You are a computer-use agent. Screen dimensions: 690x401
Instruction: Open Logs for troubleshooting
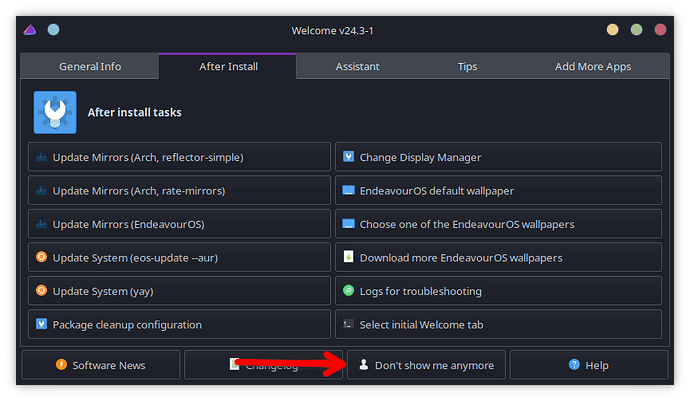pyautogui.click(x=498, y=291)
